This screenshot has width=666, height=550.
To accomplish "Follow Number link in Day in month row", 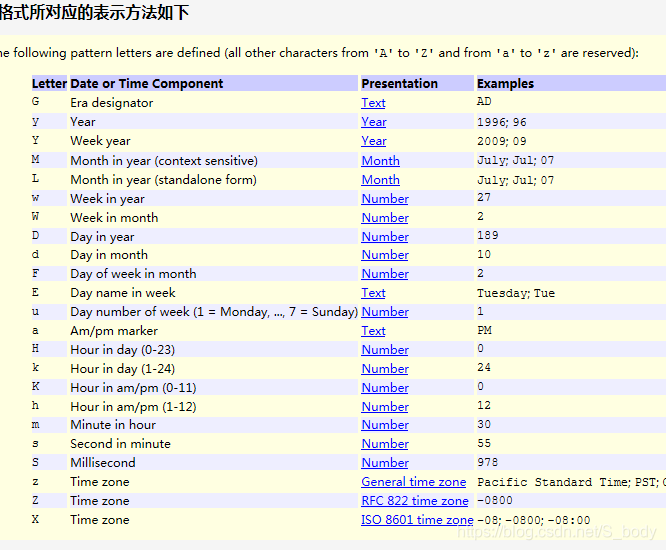I will pyautogui.click(x=385, y=255).
